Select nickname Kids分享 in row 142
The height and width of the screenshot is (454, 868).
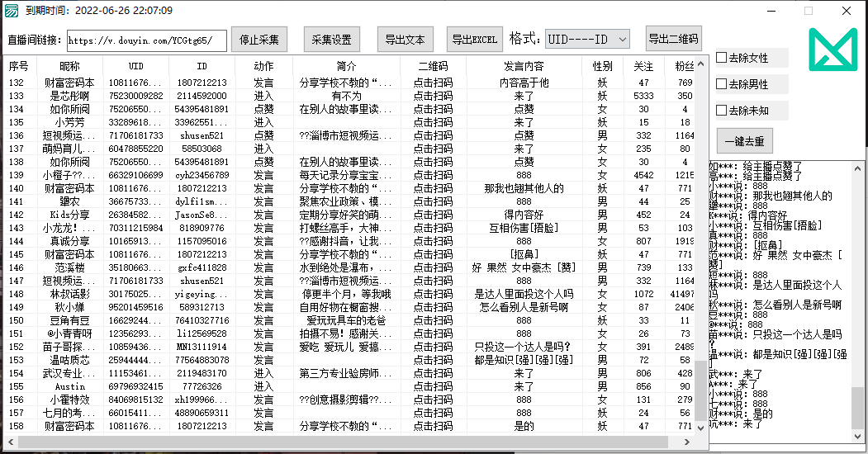[x=69, y=215]
